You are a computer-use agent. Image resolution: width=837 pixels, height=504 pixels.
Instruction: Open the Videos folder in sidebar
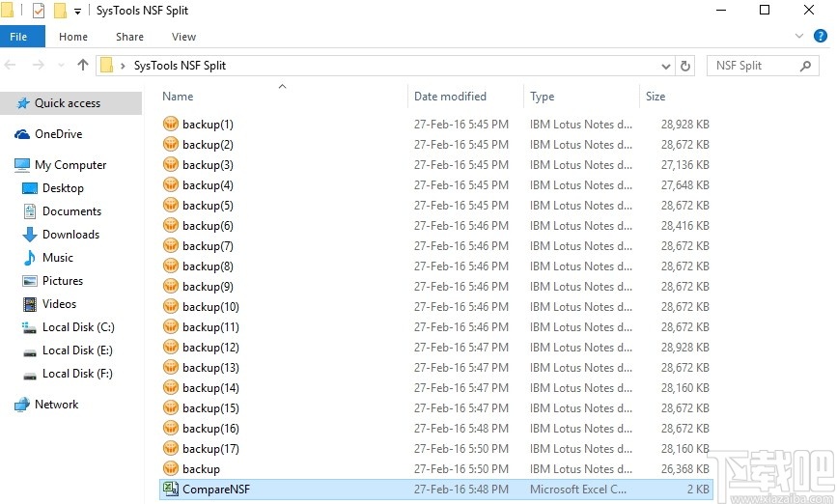tap(59, 304)
